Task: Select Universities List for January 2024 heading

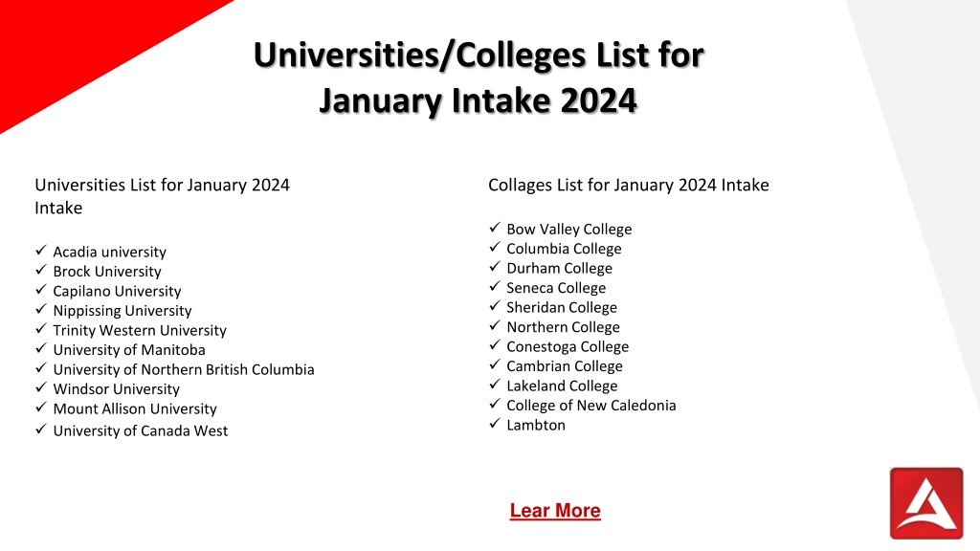Action: [162, 196]
